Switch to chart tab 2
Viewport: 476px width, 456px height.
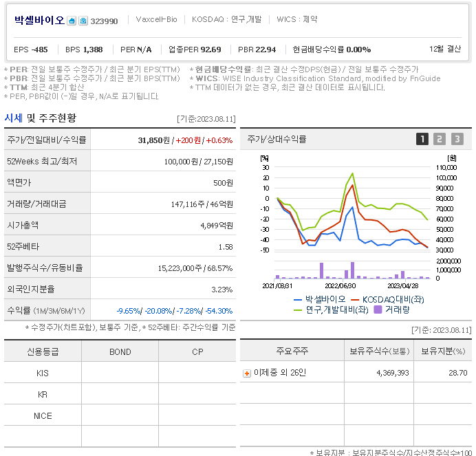[440, 139]
